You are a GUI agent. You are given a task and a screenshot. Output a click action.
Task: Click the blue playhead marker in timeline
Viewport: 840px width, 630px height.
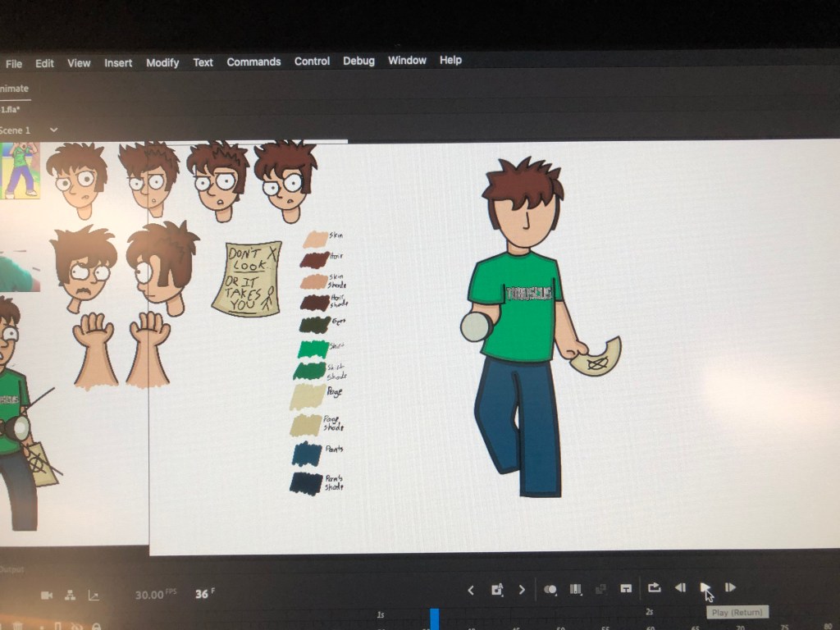tap(435, 619)
